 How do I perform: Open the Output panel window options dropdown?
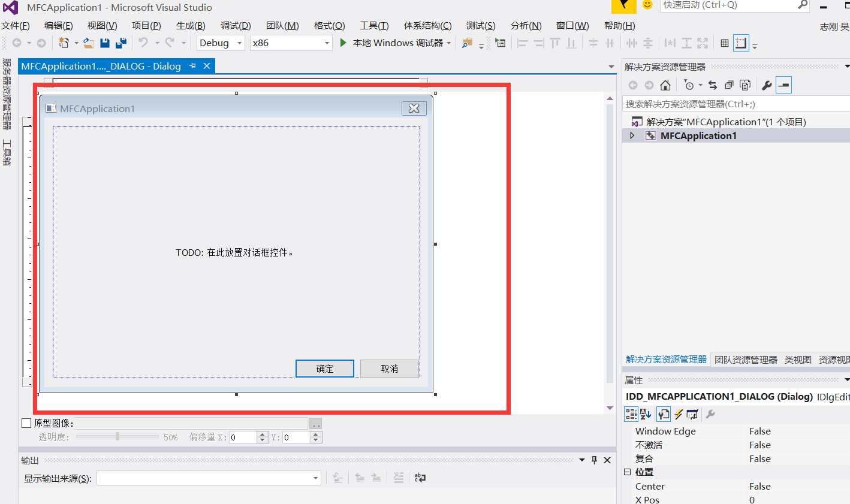[x=581, y=460]
